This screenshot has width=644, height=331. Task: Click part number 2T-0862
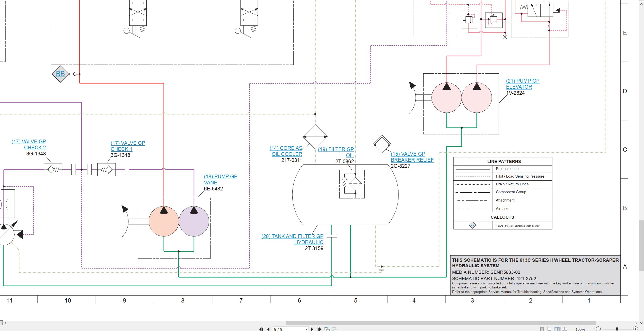[x=345, y=161]
